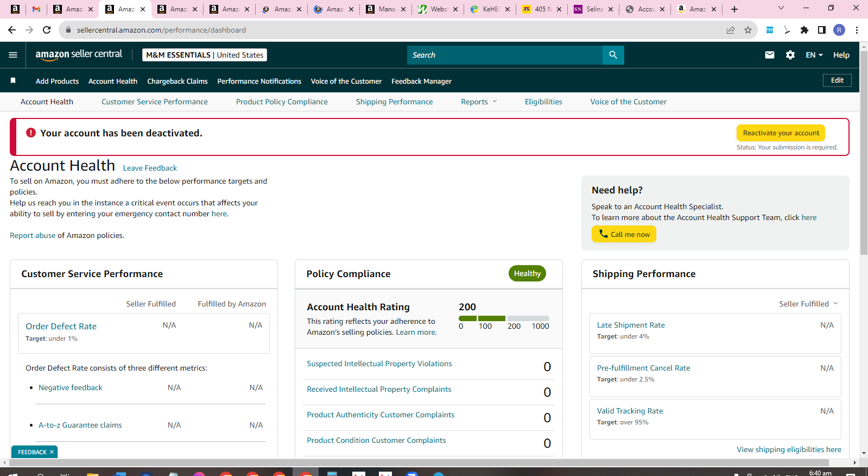Image resolution: width=868 pixels, height=476 pixels.
Task: Open Product Condition Customer Complaints
Action: 376,440
